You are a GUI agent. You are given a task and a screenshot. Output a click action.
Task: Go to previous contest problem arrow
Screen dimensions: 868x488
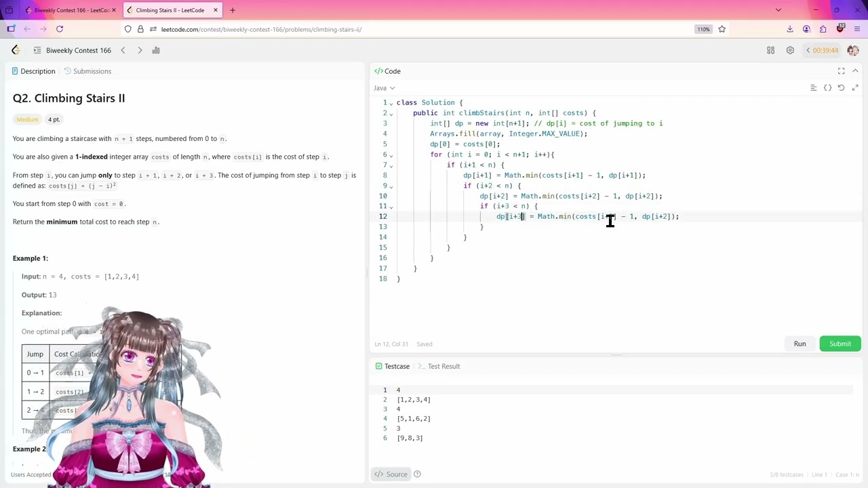(123, 50)
